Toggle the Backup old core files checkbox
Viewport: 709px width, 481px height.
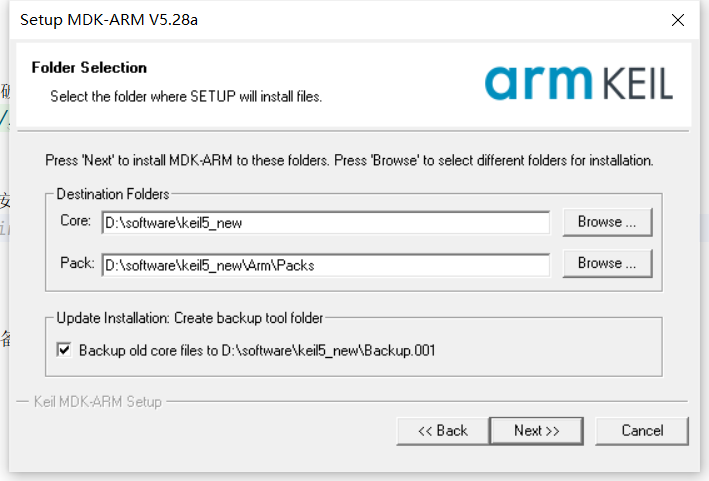(x=64, y=350)
